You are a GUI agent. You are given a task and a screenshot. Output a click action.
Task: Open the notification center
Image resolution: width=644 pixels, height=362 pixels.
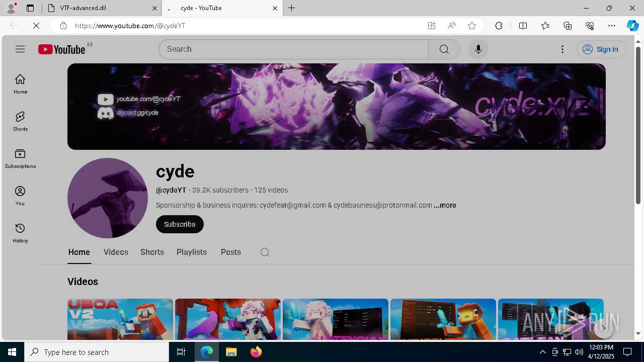coord(627,352)
